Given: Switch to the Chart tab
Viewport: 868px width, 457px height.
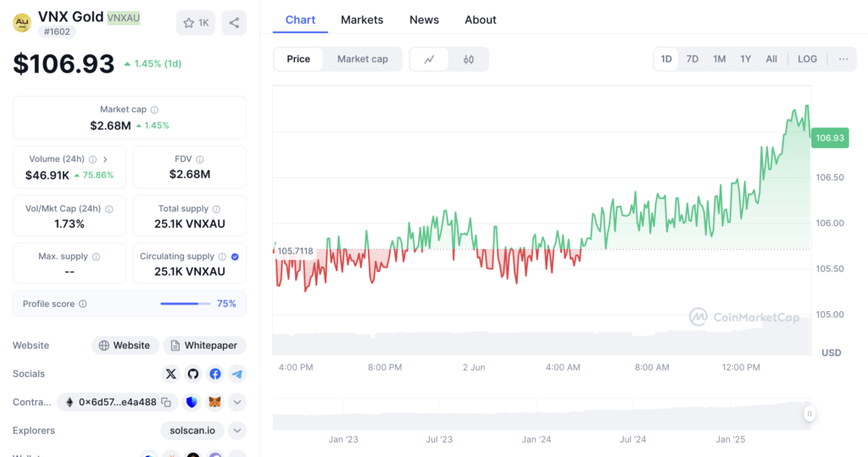Looking at the screenshot, I should [300, 20].
